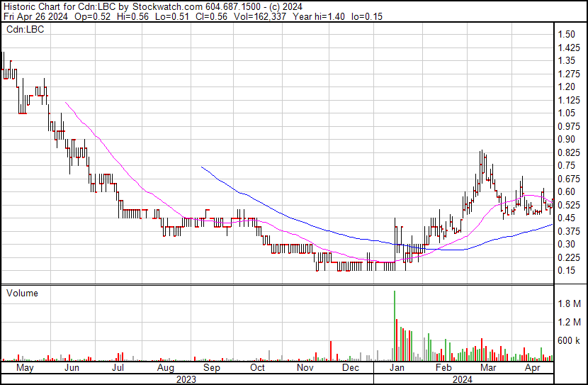Click the 1.8 M volume axis label
The image size is (588, 385).
570,303
